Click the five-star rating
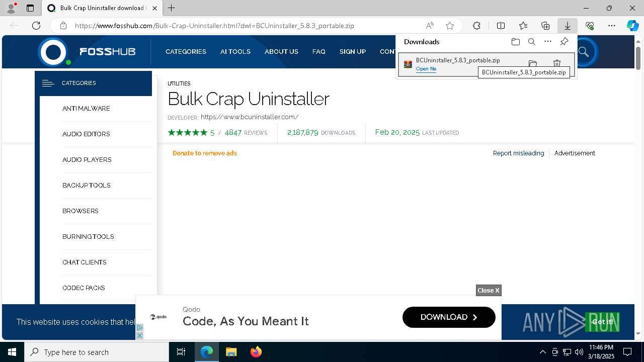This screenshot has height=362, width=644. coord(188,133)
